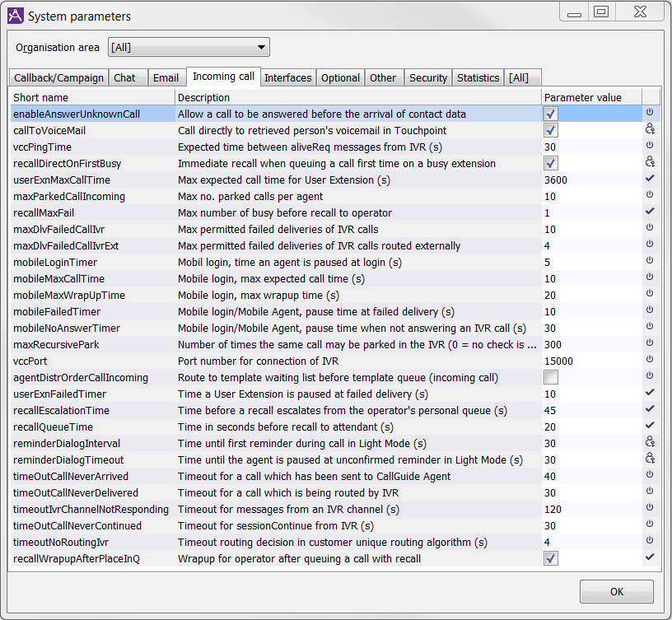The width and height of the screenshot is (672, 620).
Task: Click user icon in recallDirectOnFirstBusy row
Action: tap(649, 163)
